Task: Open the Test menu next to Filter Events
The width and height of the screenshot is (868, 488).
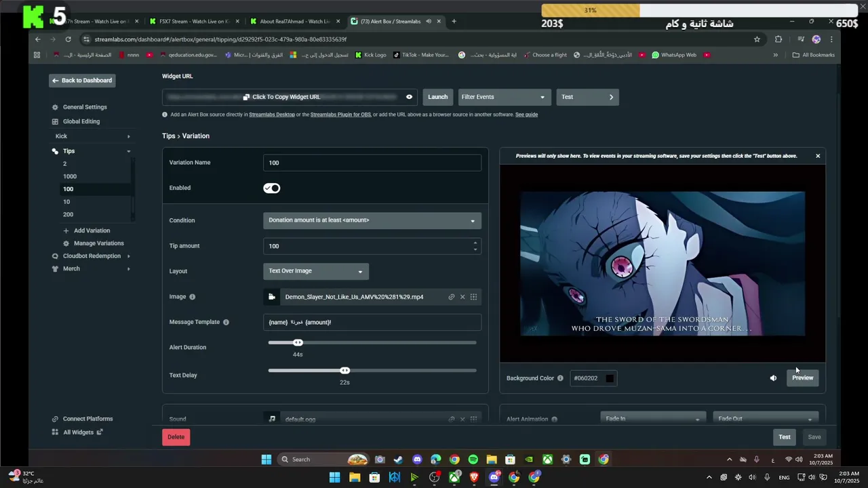Action: [x=587, y=97]
